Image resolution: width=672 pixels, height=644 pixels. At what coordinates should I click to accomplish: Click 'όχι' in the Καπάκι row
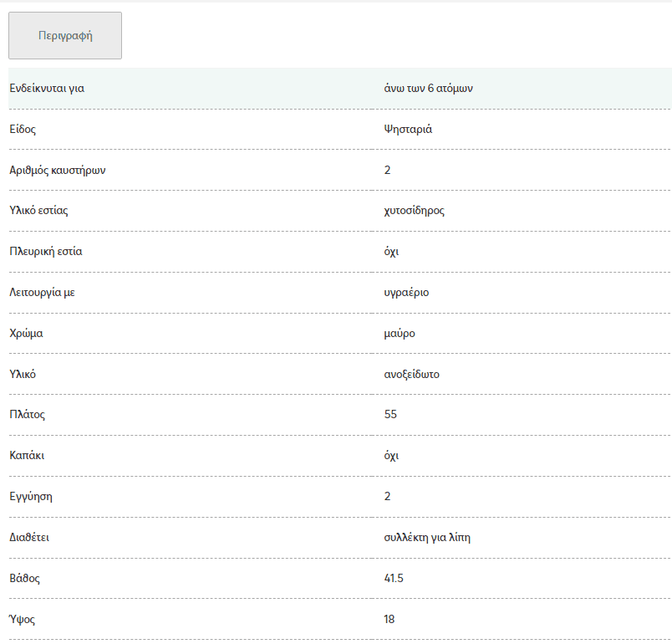coord(391,456)
